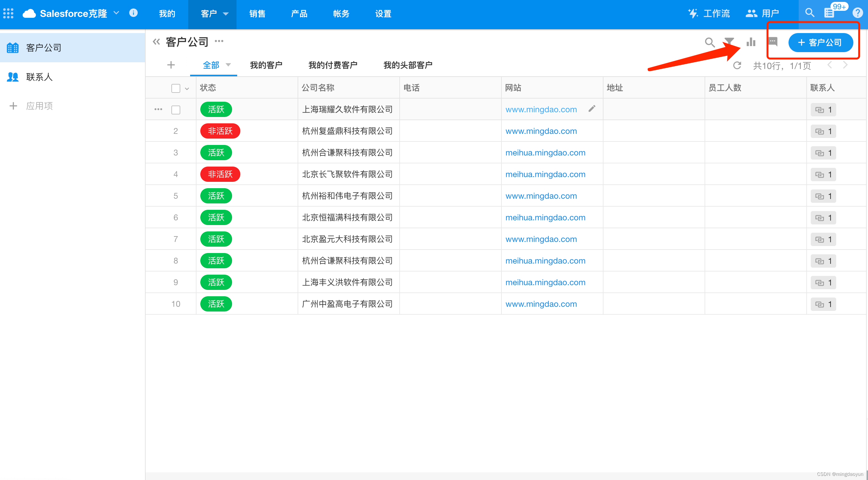Click the app info icon
The height and width of the screenshot is (480, 868).
pos(134,13)
